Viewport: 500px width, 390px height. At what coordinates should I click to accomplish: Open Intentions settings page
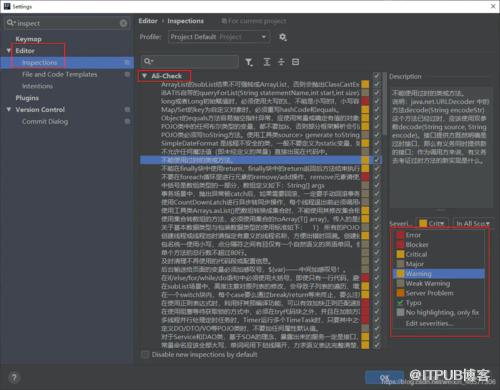tap(37, 86)
